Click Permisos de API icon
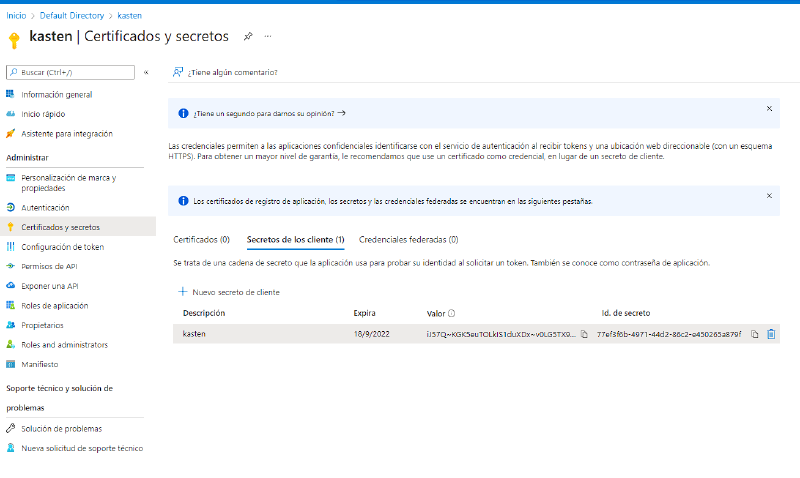This screenshot has width=800, height=478. pos(10,266)
